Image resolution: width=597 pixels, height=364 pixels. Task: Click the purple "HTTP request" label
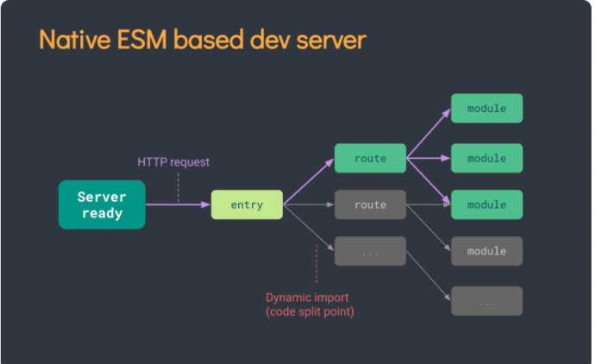tap(173, 162)
